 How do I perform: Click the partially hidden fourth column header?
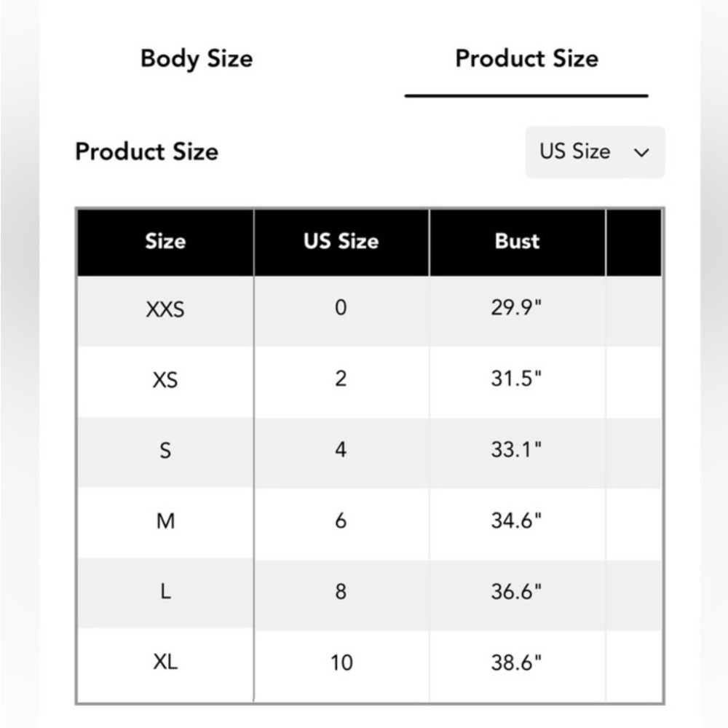[634, 242]
